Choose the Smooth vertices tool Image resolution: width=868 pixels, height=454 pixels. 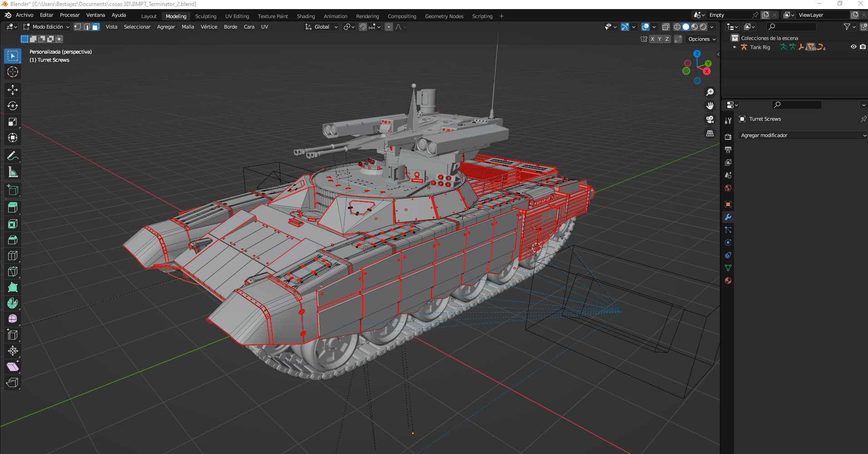(13, 319)
